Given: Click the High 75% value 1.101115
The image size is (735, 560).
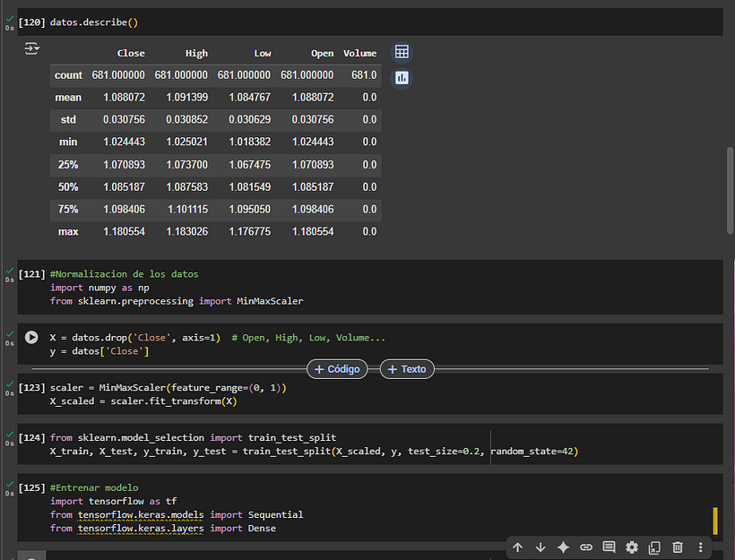Looking at the screenshot, I should [188, 210].
